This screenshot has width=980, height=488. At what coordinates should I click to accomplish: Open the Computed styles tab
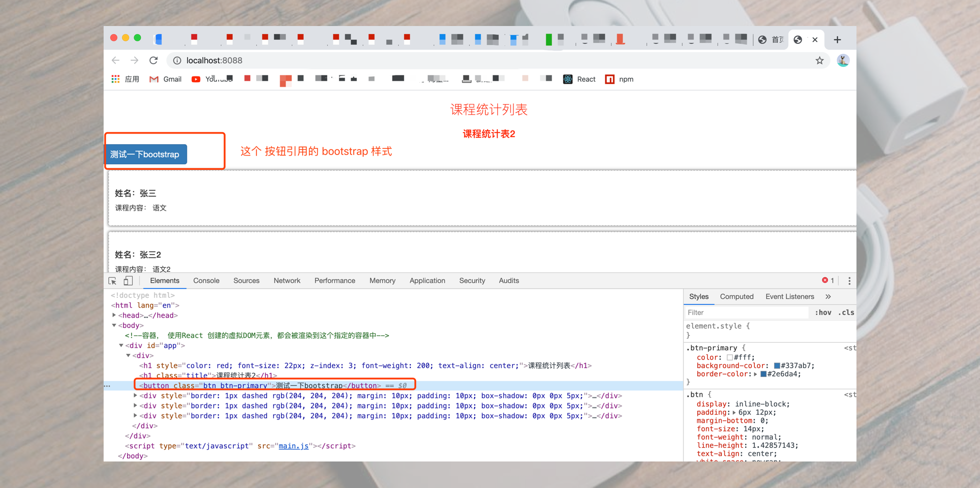(737, 296)
